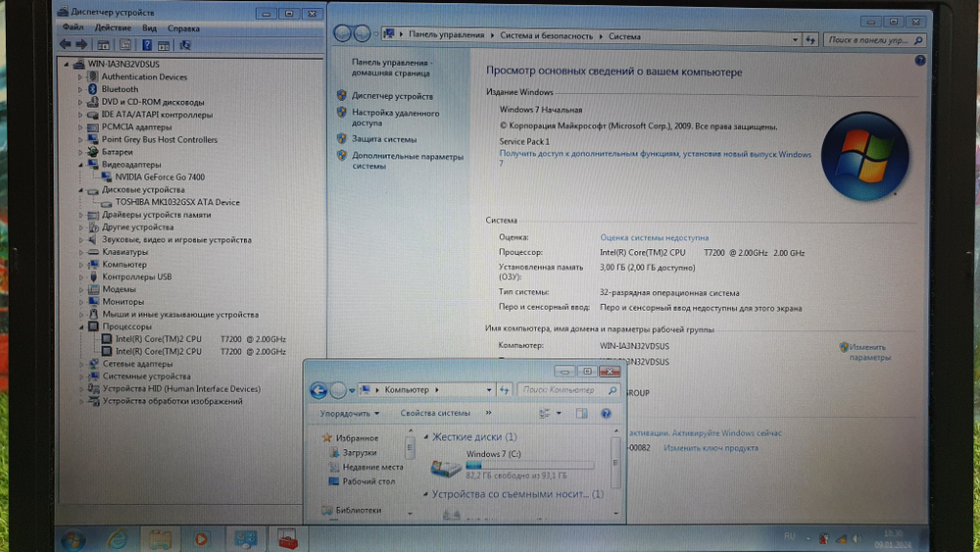
Task: Click Свойства системы toolbar button
Action: click(x=435, y=413)
